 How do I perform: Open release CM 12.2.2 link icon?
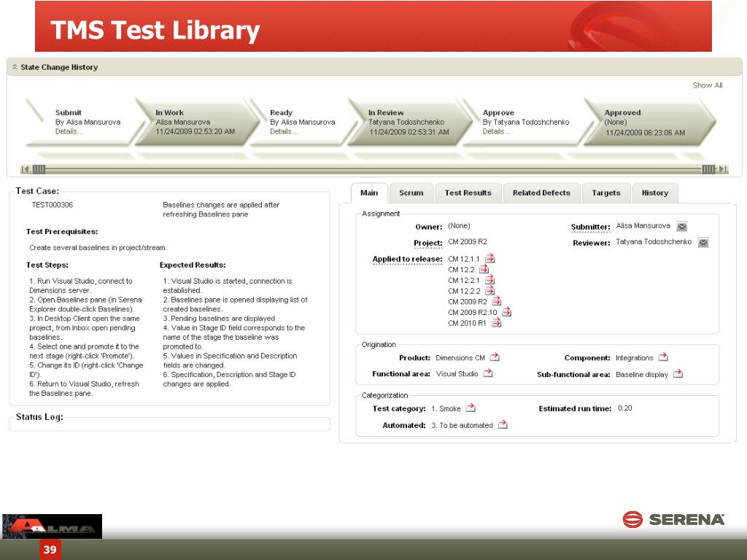489,290
